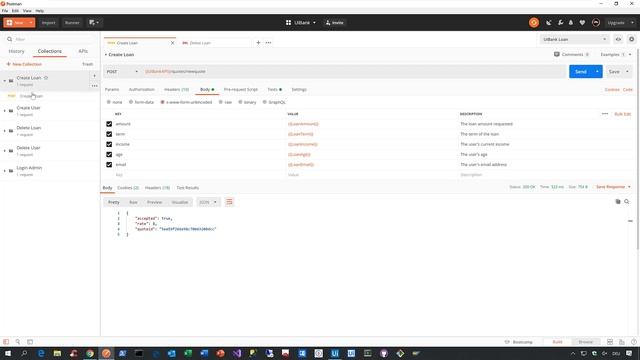Screen dimensions: 640x360
Task: Click the Windows Start button
Action: click(x=8, y=353)
